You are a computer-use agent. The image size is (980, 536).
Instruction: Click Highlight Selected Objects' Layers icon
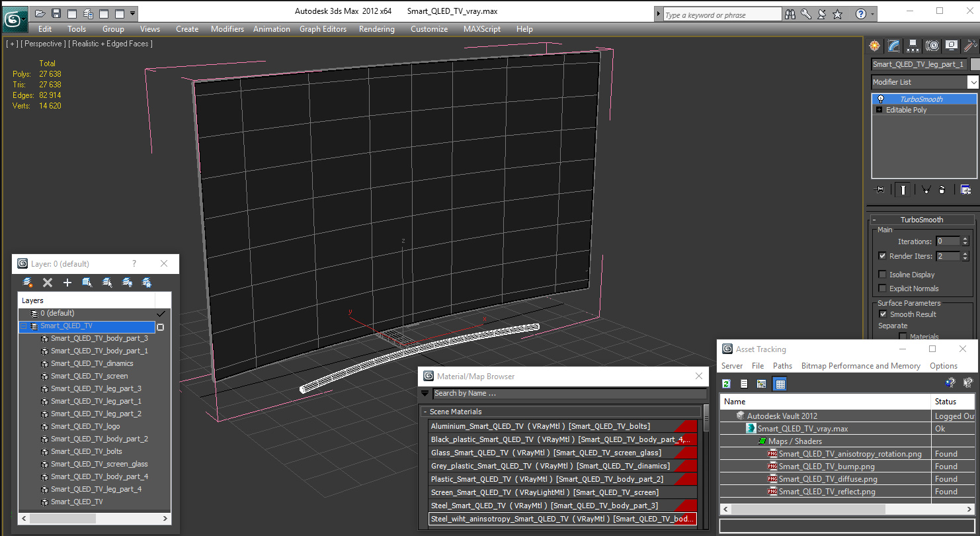107,283
